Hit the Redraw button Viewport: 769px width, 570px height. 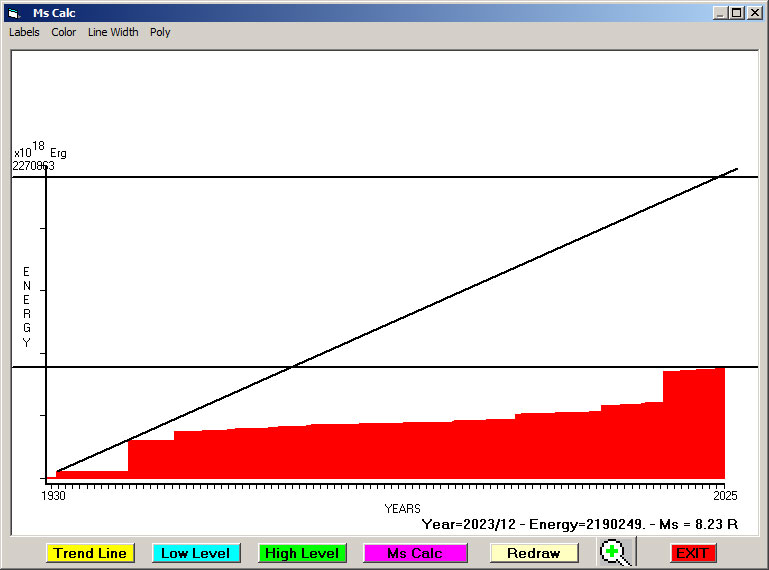click(x=533, y=553)
